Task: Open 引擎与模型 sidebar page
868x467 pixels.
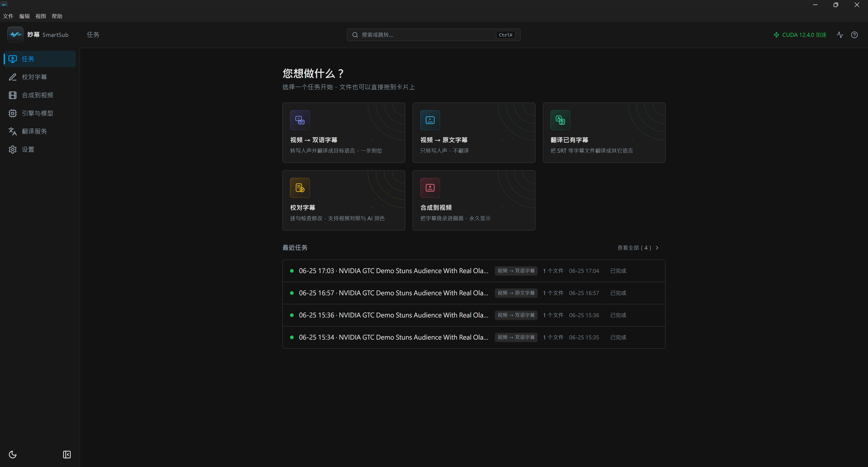Action: pos(40,113)
